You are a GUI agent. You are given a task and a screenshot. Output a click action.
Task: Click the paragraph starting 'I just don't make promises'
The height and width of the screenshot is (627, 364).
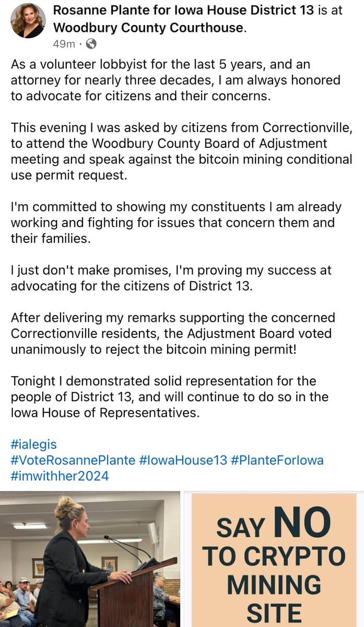pos(171,278)
